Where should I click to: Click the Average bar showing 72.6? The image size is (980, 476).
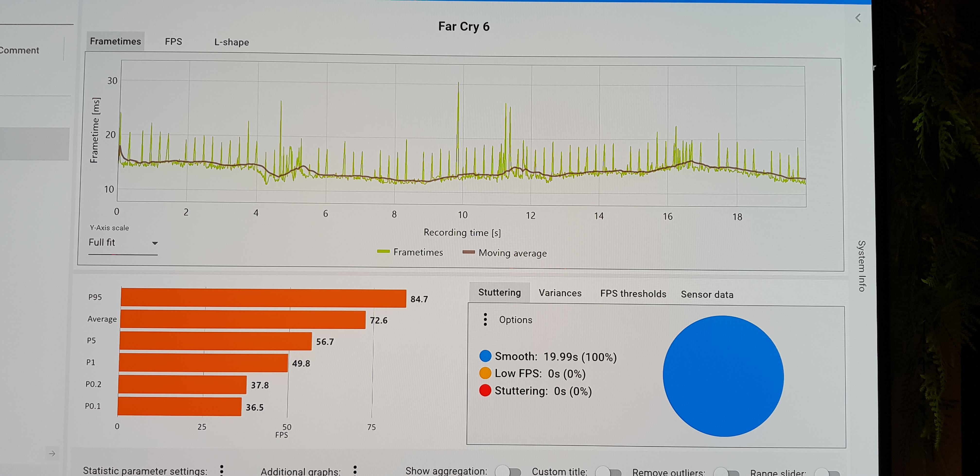coord(243,319)
